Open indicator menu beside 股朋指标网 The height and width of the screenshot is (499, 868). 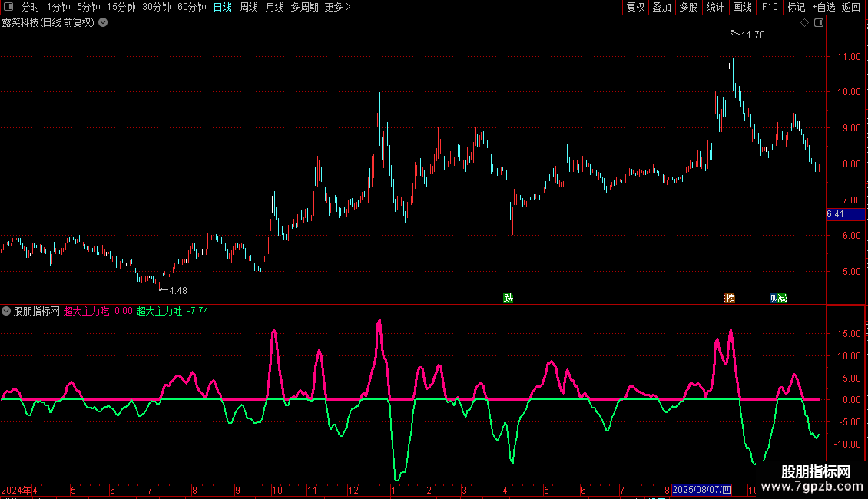[6, 312]
